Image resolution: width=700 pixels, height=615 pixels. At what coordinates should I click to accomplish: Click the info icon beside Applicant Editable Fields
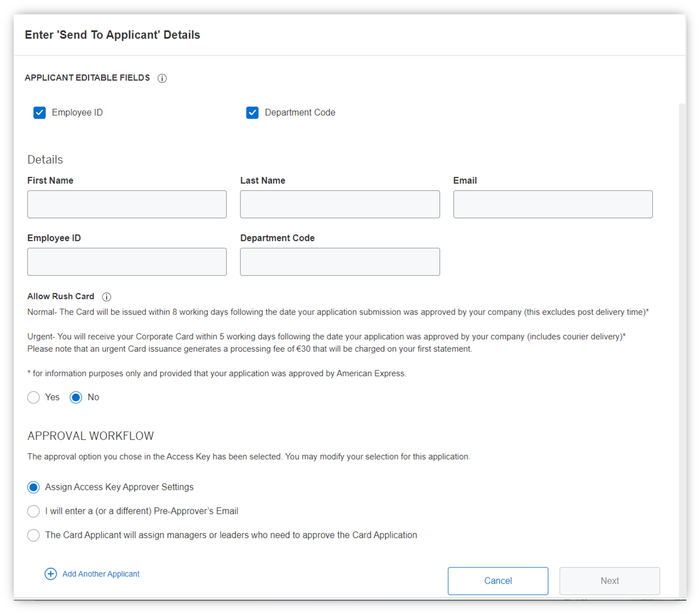click(162, 79)
